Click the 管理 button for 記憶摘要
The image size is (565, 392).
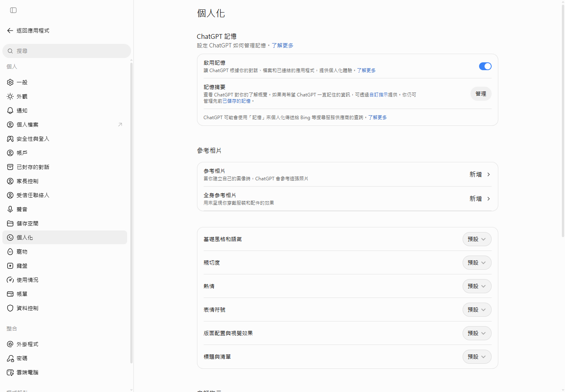481,94
